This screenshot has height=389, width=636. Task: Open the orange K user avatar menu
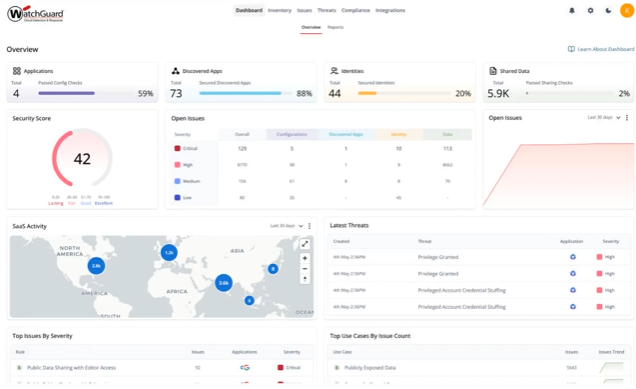627,11
